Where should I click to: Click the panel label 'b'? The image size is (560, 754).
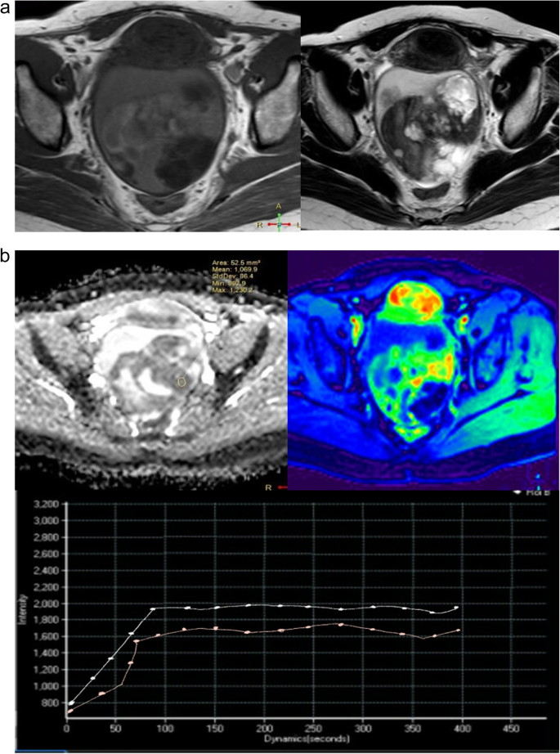tap(6, 256)
